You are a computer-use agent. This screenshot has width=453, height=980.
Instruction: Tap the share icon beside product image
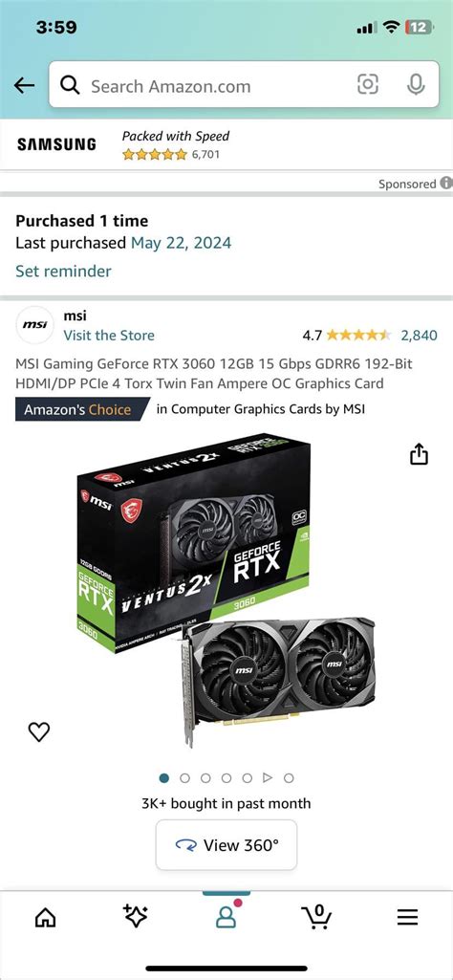point(419,455)
